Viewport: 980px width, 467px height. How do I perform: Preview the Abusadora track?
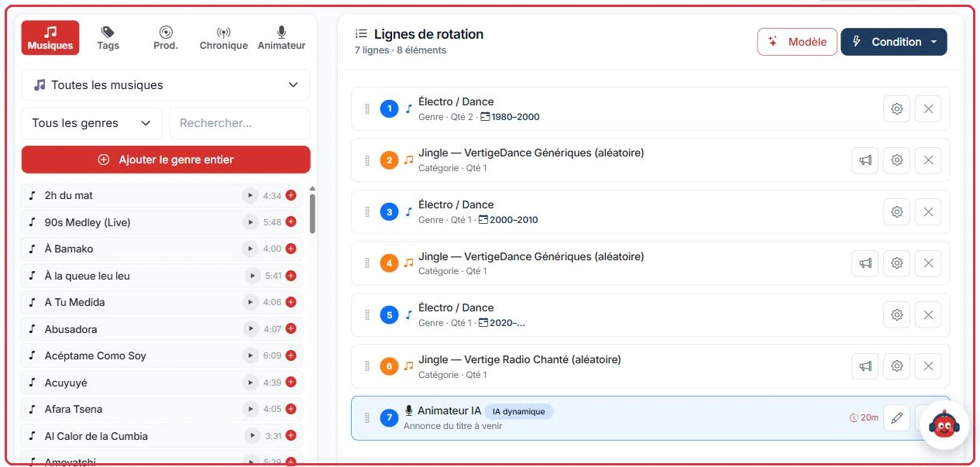pyautogui.click(x=249, y=329)
